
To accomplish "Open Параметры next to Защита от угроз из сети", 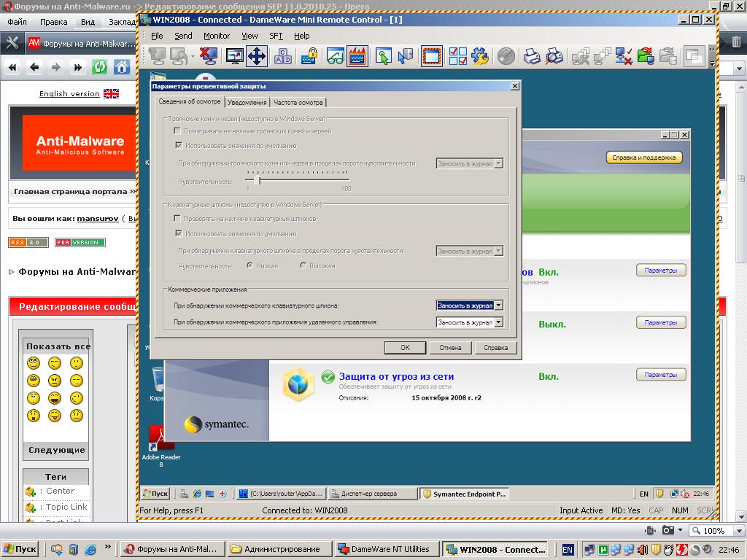I will (661, 375).
